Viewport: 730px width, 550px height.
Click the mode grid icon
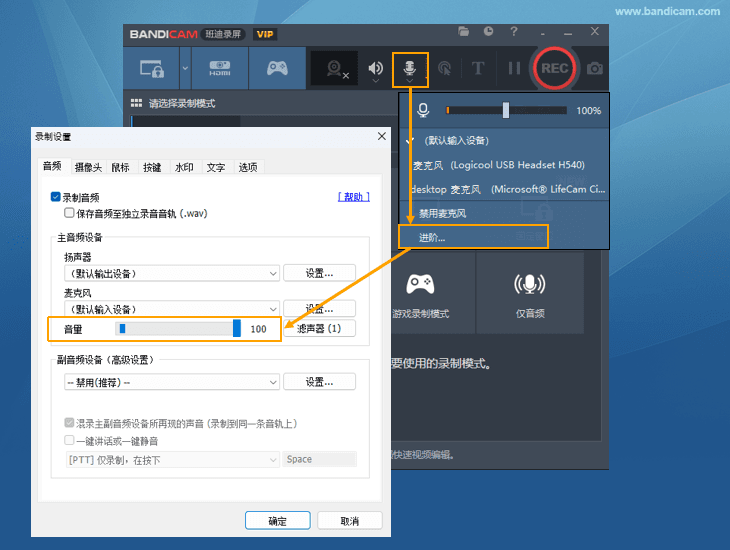136,103
